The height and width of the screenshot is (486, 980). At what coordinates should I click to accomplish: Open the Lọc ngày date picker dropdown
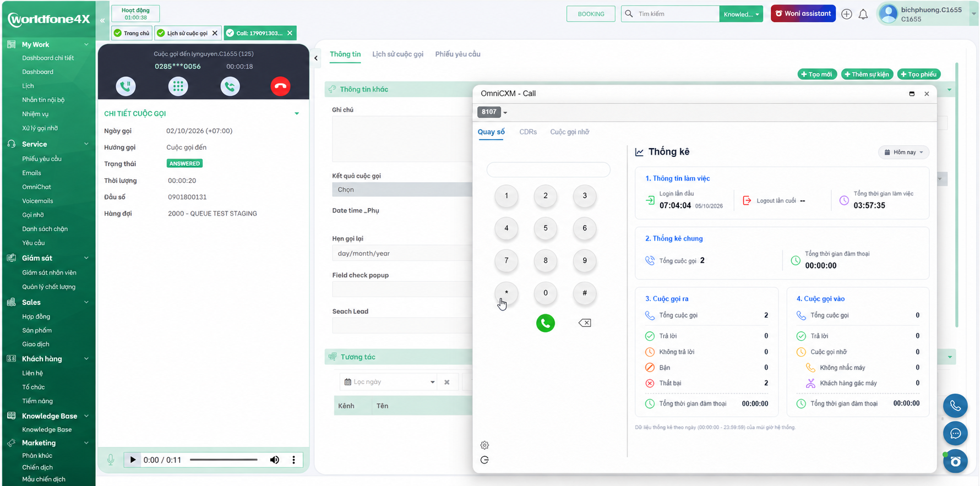tap(433, 382)
